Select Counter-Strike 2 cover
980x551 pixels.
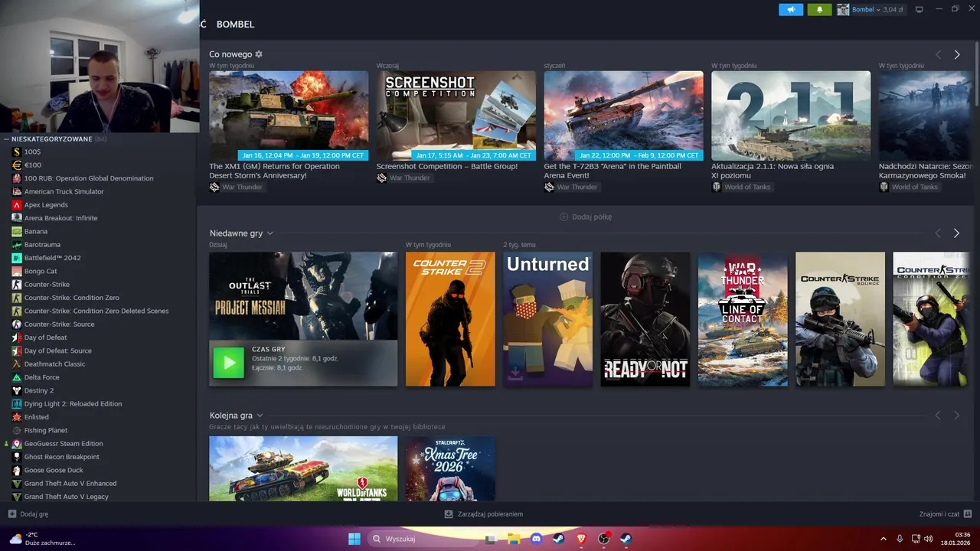(450, 319)
